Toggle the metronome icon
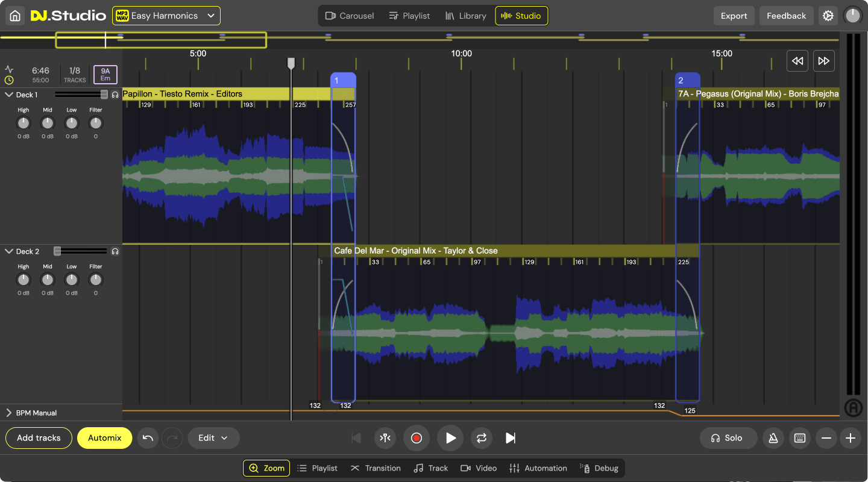 click(773, 438)
